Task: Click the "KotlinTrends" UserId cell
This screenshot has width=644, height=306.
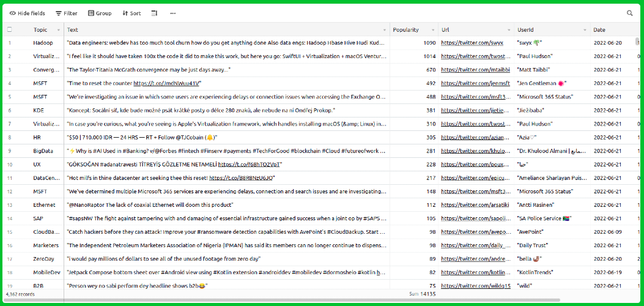Action: click(552, 272)
